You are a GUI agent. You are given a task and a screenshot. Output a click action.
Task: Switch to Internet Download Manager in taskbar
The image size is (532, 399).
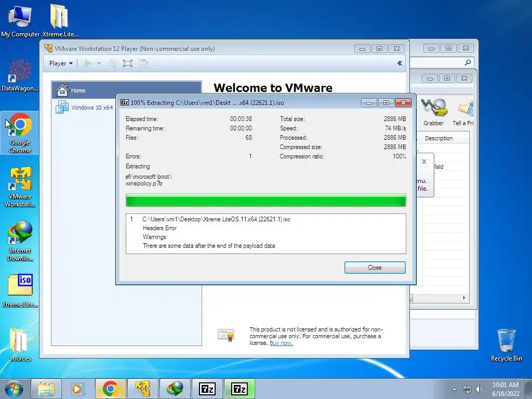(175, 389)
